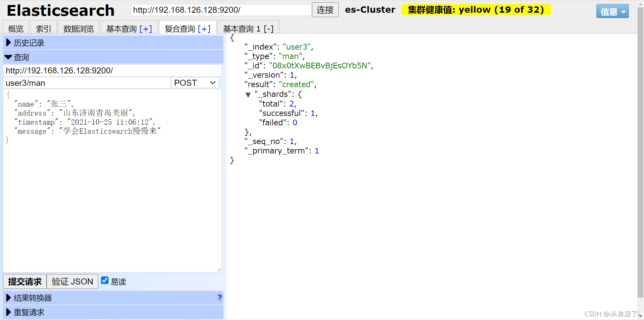Close 基本查询 1 tab with [-]
Viewport: 644px width, 320px height.
[269, 29]
